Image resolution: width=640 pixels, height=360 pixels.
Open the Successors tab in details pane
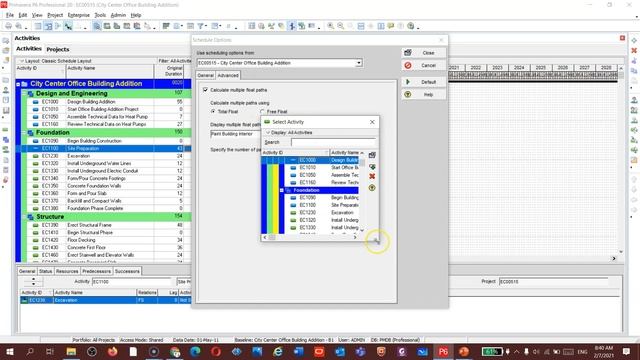pyautogui.click(x=127, y=271)
